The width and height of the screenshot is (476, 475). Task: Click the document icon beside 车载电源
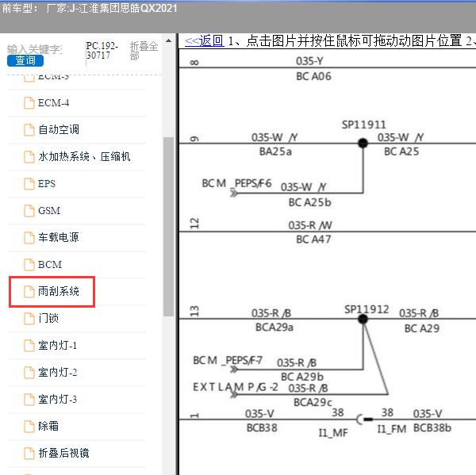[x=29, y=237]
